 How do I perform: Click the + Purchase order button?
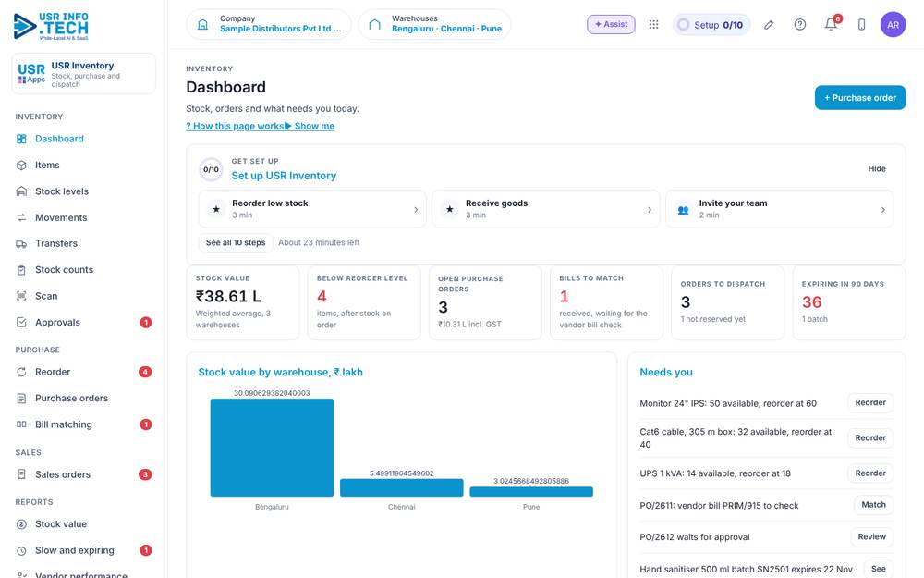click(x=859, y=98)
